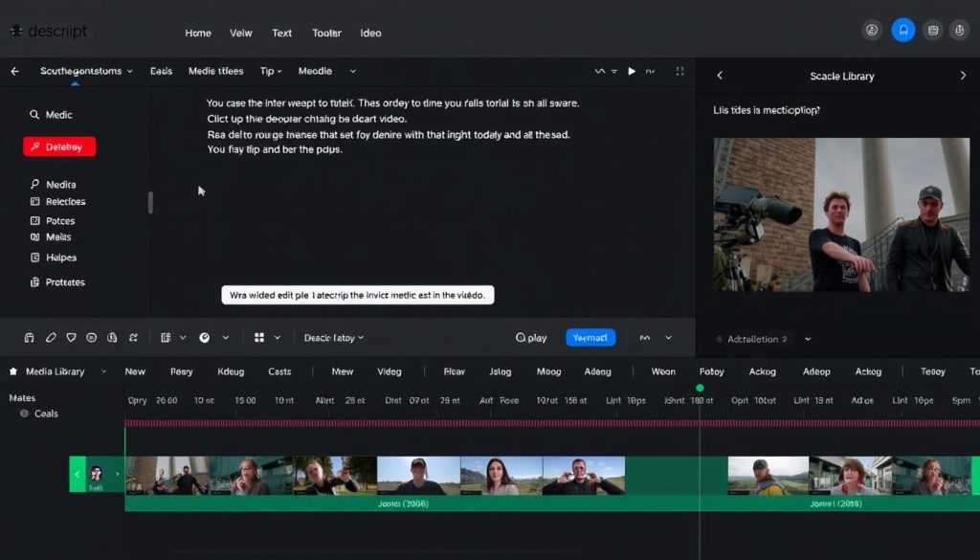Open the Home menu in the top bar
980x560 pixels.
(197, 32)
